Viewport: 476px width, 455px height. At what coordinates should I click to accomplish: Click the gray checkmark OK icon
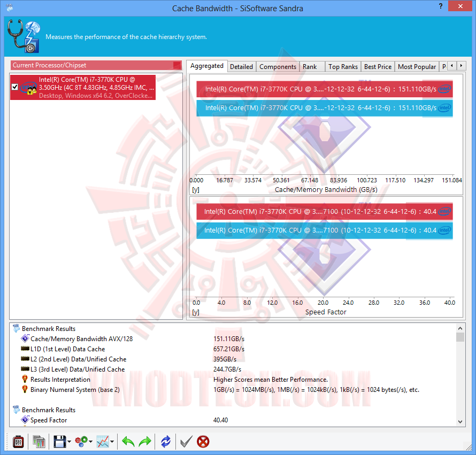(x=186, y=442)
